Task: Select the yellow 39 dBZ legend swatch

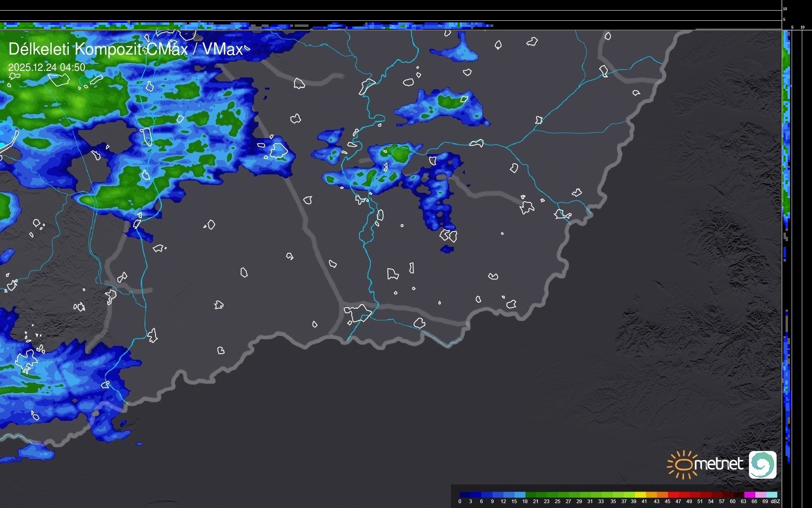Action: pyautogui.click(x=640, y=495)
